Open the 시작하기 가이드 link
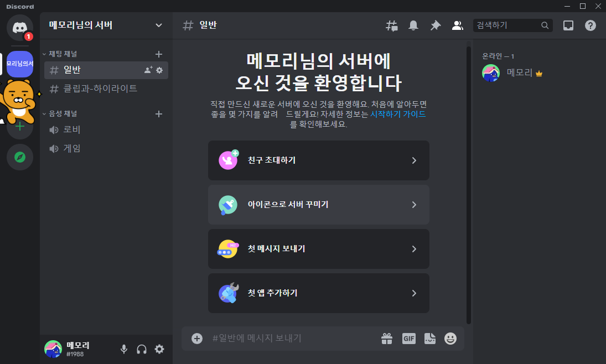606x364 pixels. point(398,114)
